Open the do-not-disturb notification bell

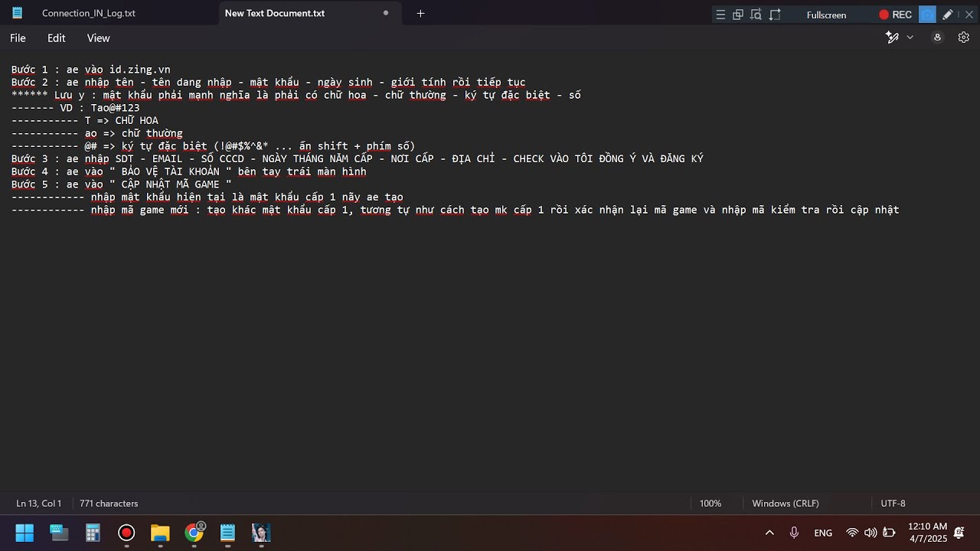coord(959,533)
